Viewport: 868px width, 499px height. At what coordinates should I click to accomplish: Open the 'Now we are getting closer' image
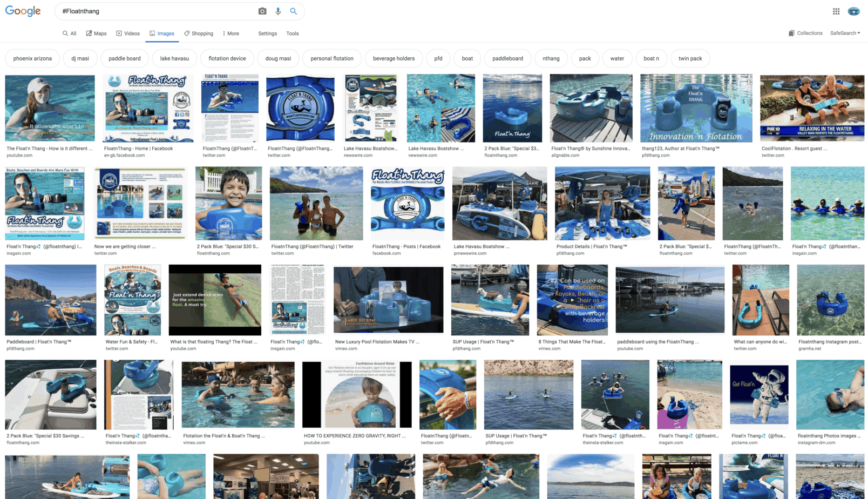(x=140, y=203)
